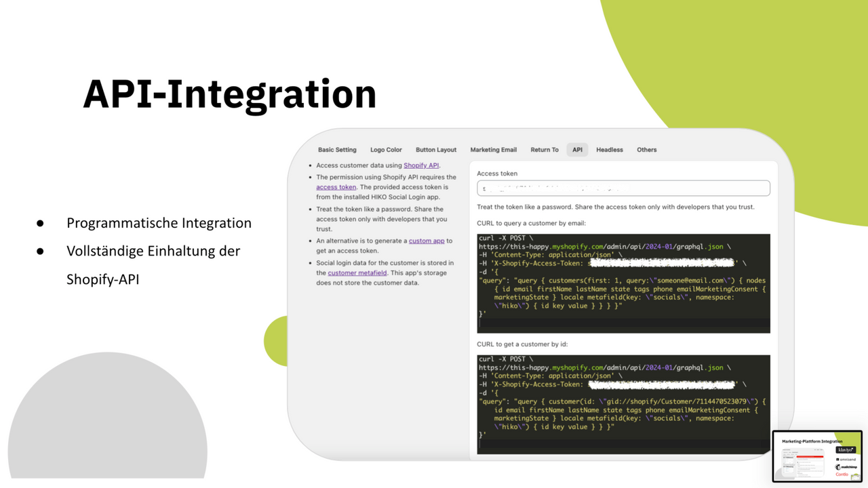Viewport: 868px width, 488px height.
Task: Select the API tab
Action: pyautogui.click(x=577, y=150)
